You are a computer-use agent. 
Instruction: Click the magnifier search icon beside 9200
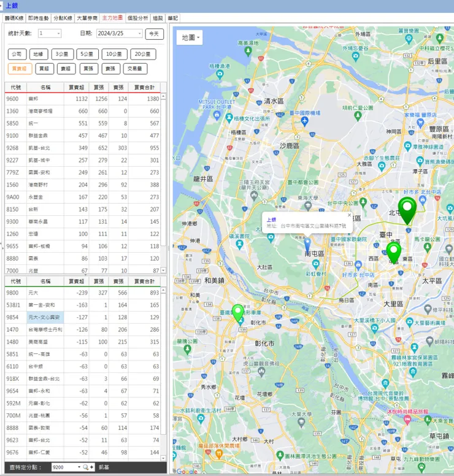point(86,467)
